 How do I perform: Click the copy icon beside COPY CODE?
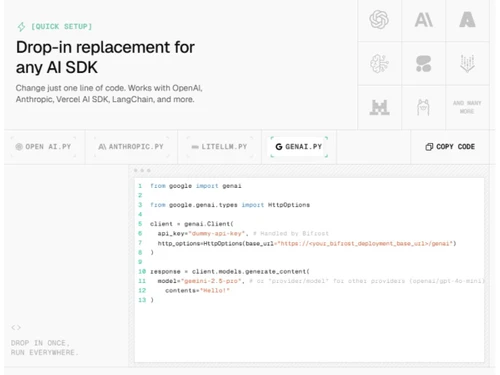click(x=429, y=147)
